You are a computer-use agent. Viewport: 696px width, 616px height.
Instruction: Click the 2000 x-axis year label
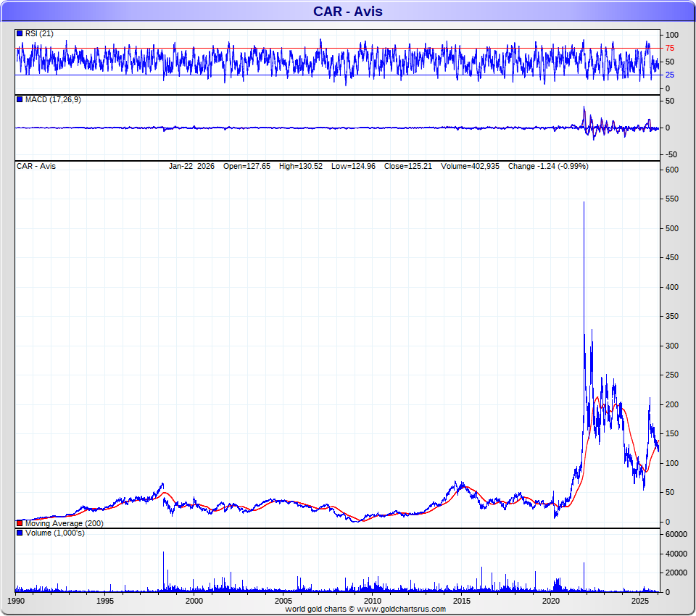click(x=194, y=601)
